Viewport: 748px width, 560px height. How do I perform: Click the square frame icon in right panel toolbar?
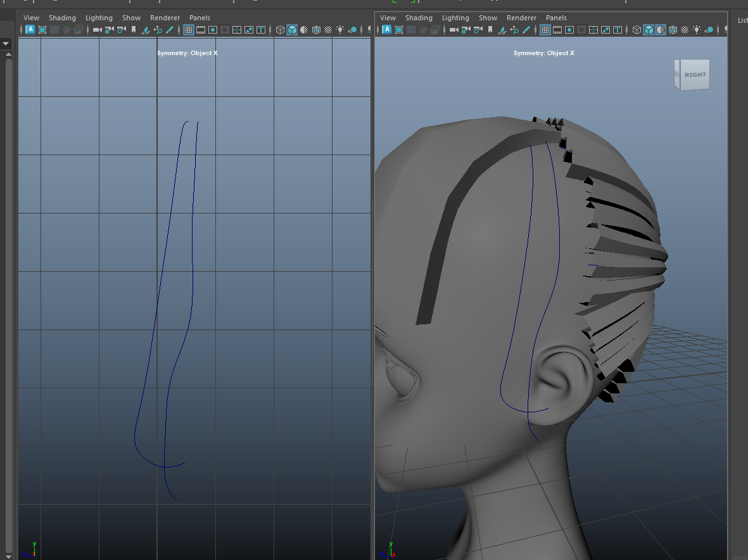pyautogui.click(x=399, y=30)
